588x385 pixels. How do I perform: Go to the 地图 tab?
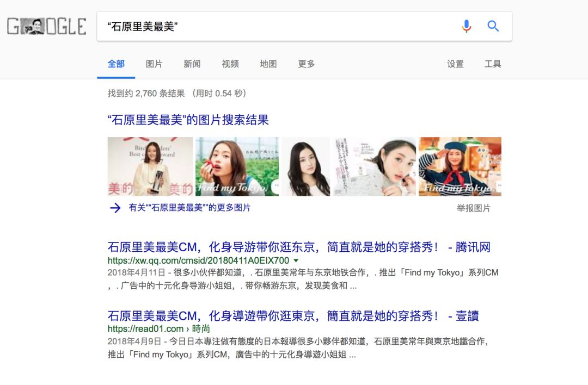pos(268,64)
